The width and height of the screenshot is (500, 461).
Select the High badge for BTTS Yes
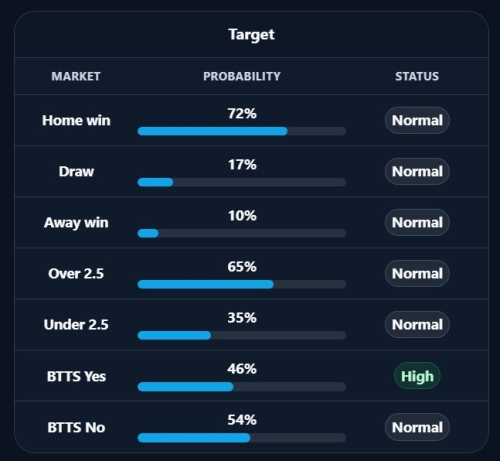coord(417,376)
